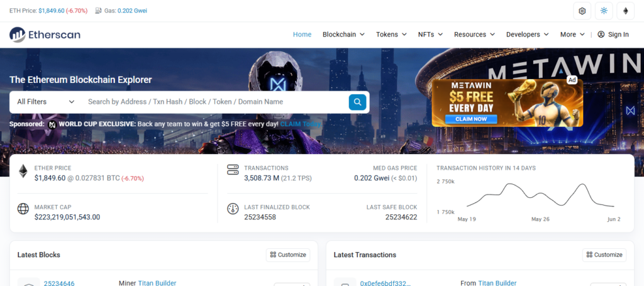Customize the Latest Blocks panel
The width and height of the screenshot is (644, 286).
[288, 255]
